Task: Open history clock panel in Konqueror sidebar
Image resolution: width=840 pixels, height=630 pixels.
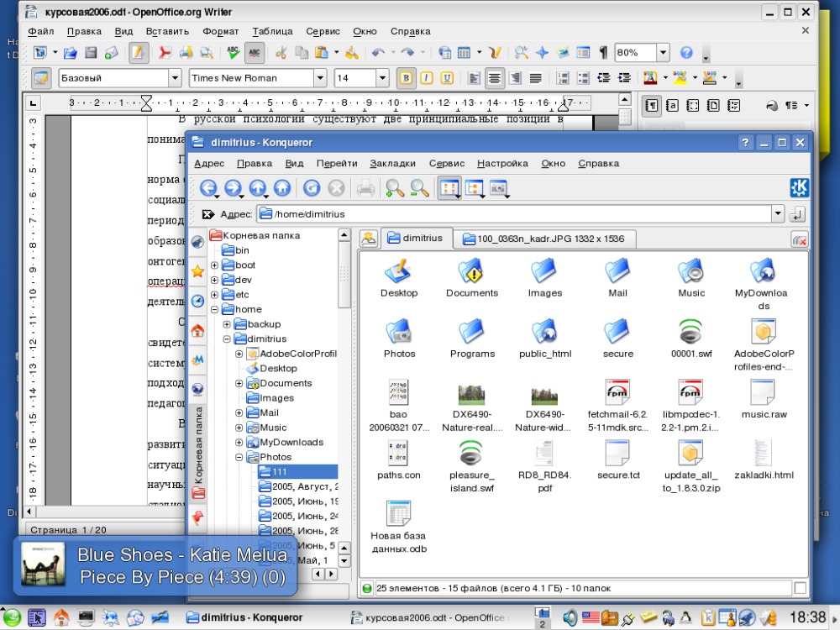Action: click(197, 301)
